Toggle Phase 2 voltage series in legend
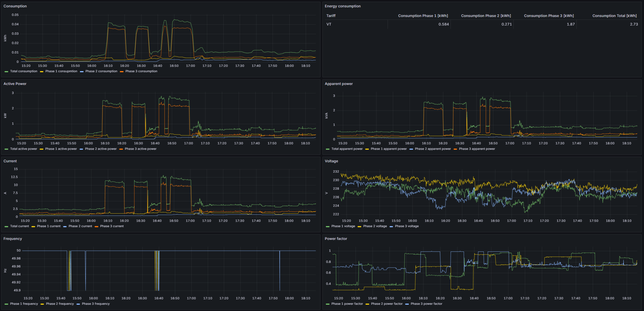This screenshot has width=644, height=311. pos(375,226)
